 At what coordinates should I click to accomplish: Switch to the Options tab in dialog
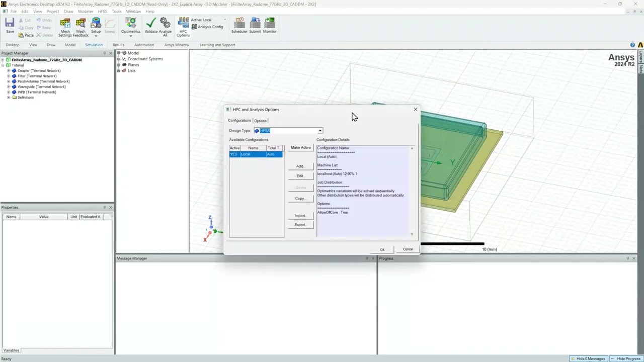(260, 121)
